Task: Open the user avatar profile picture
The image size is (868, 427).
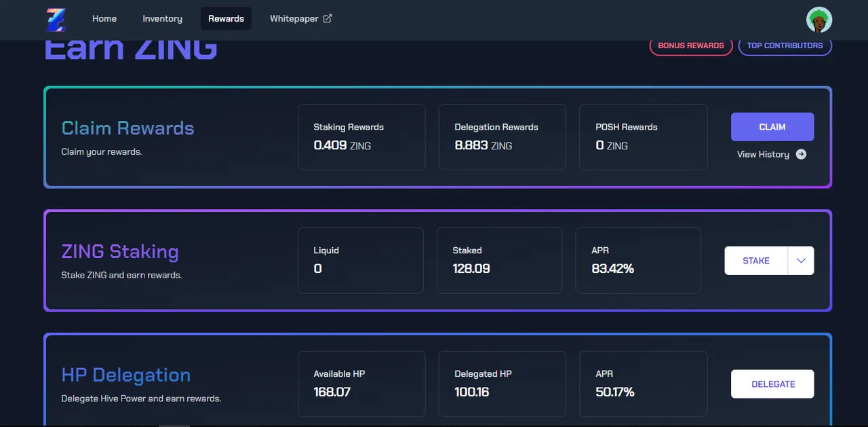Action: pyautogui.click(x=819, y=20)
